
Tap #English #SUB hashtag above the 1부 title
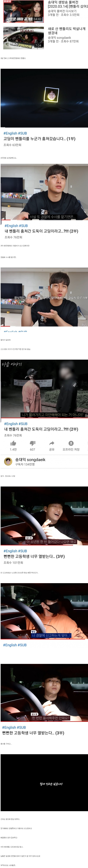[15, 133]
